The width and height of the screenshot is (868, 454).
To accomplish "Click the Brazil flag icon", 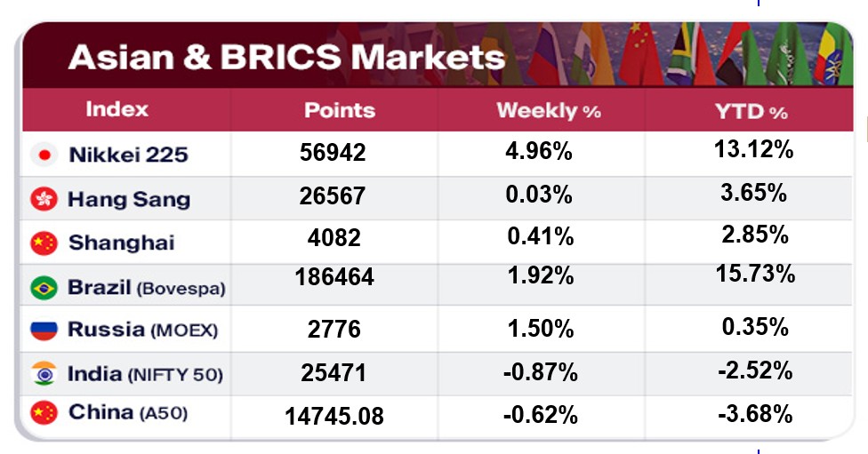I will (x=44, y=288).
